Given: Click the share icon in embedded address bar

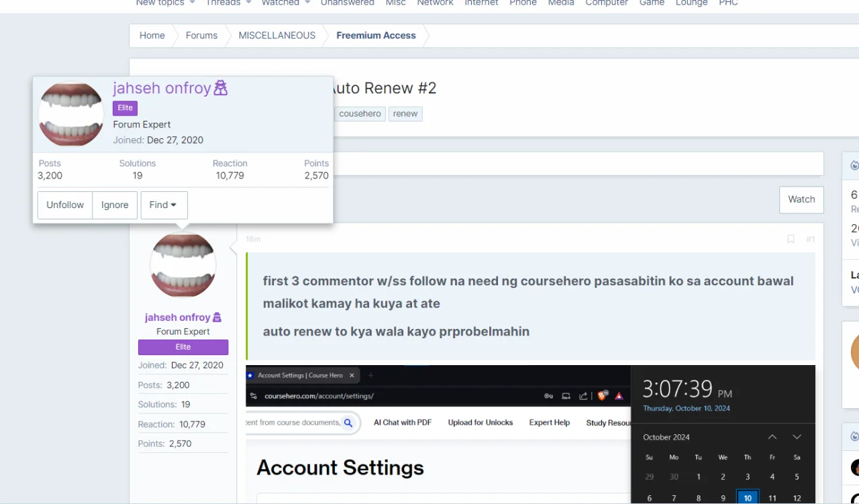Looking at the screenshot, I should [583, 396].
